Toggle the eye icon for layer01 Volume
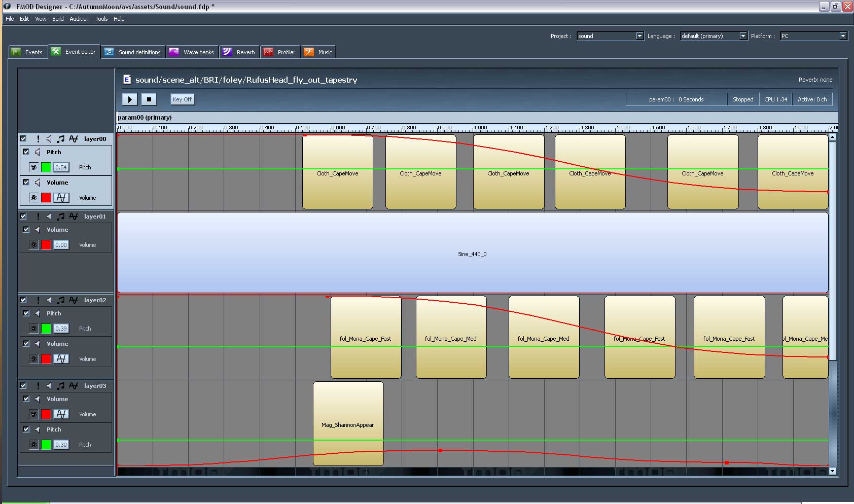Image resolution: width=854 pixels, height=504 pixels. point(33,245)
